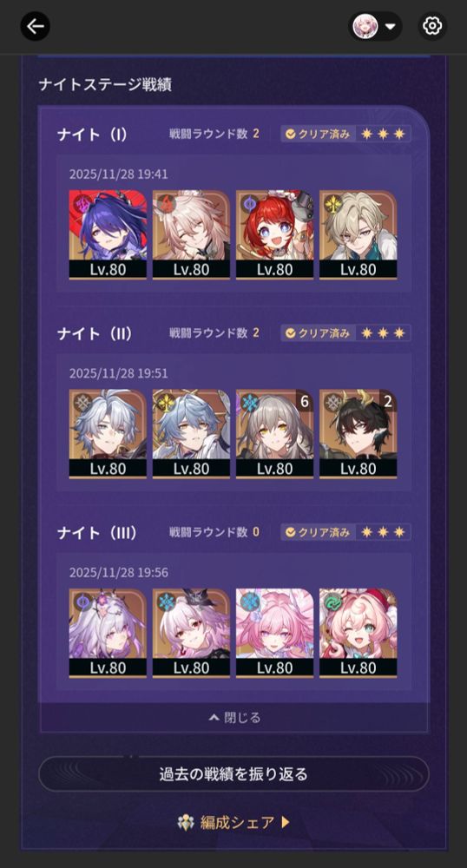Select the blonde male character in ナイト(I)
Screen dimensions: 467x868
(x=358, y=234)
